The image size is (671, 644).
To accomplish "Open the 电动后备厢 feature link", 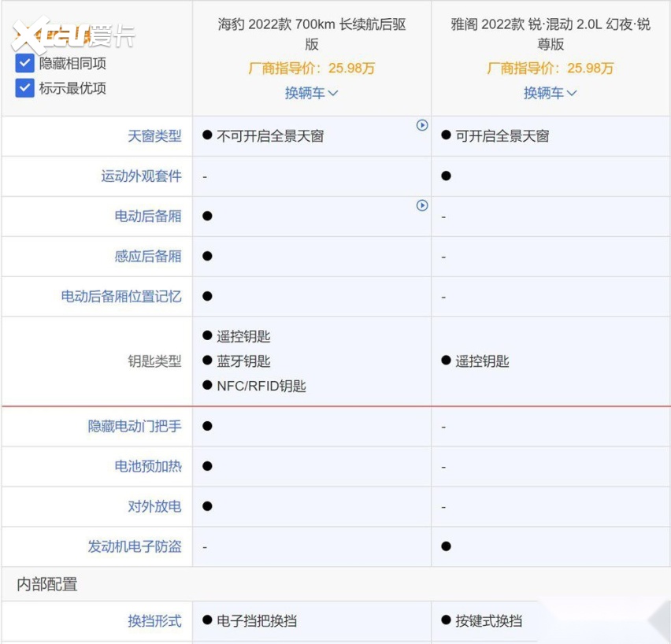I will click(148, 217).
